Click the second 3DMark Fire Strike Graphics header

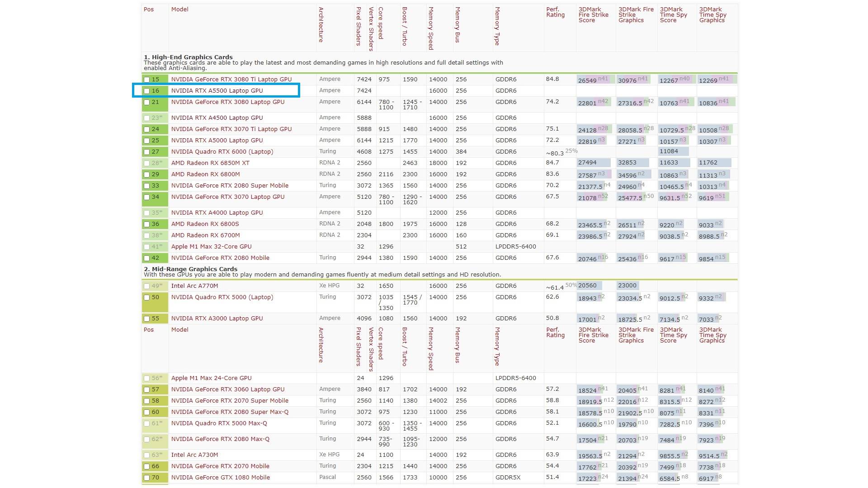[636, 335]
